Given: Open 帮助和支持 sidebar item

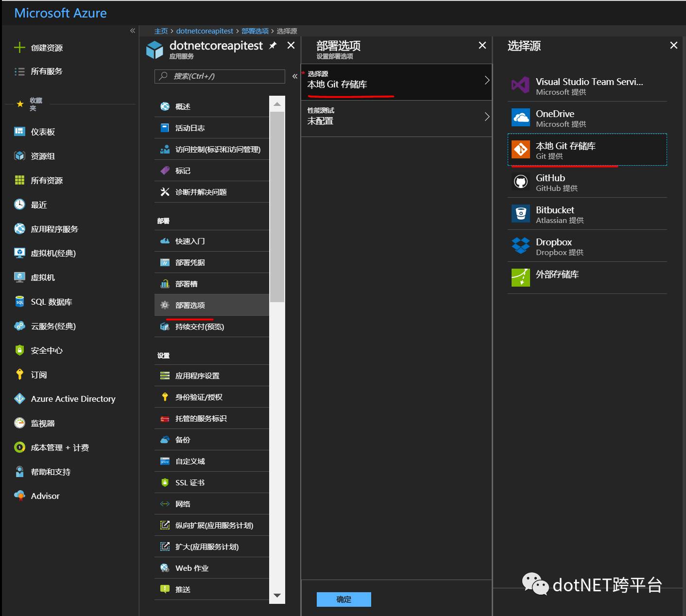Looking at the screenshot, I should click(x=70, y=472).
